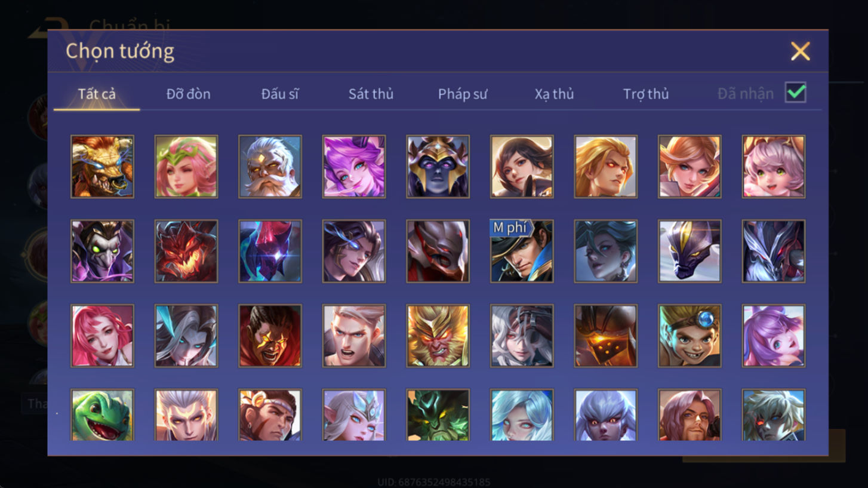Select the pink-haired girl with green crown
868x488 pixels.
186,167
